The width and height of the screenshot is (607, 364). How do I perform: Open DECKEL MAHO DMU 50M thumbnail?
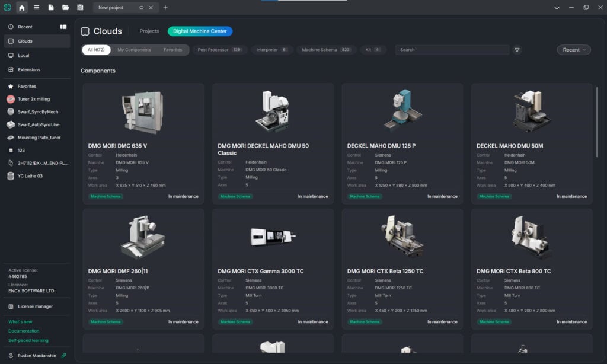[x=532, y=111]
